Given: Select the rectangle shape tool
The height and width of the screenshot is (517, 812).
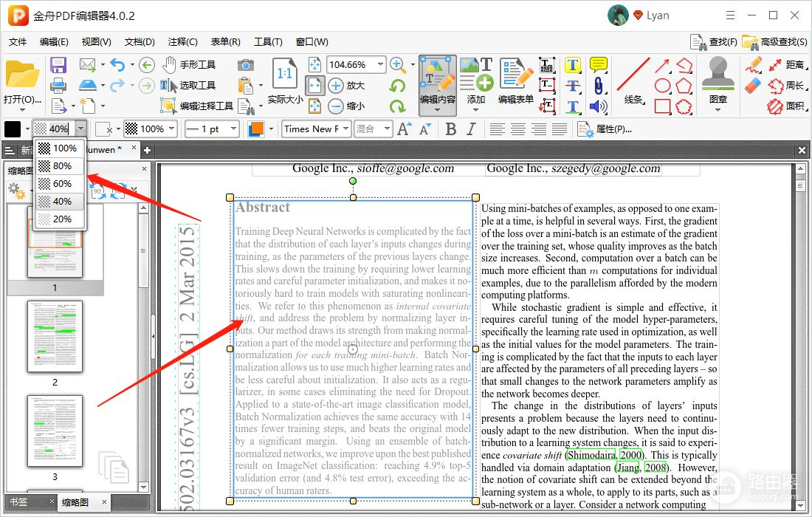Looking at the screenshot, I should click(x=662, y=106).
